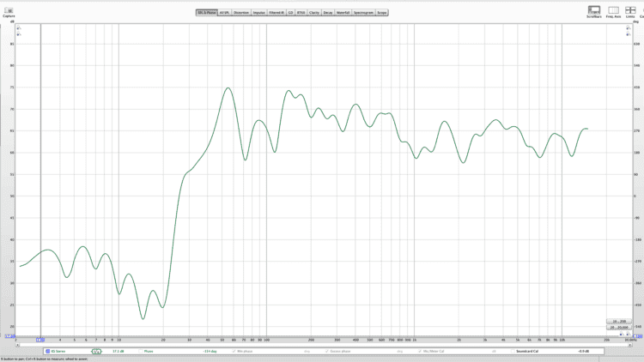Image resolution: width=644 pixels, height=362 pixels.
Task: Toggle the IG Stereo trace checkbox
Action: point(47,352)
